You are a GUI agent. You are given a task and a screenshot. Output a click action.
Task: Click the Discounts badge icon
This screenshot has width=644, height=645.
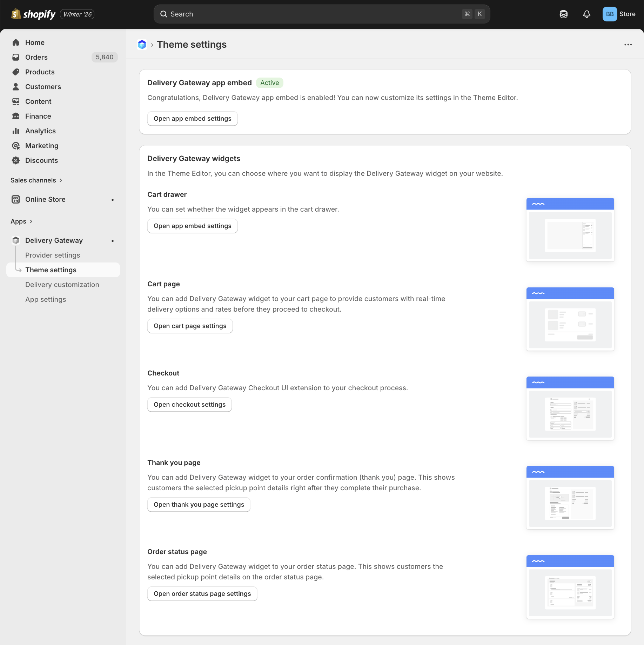(x=16, y=160)
